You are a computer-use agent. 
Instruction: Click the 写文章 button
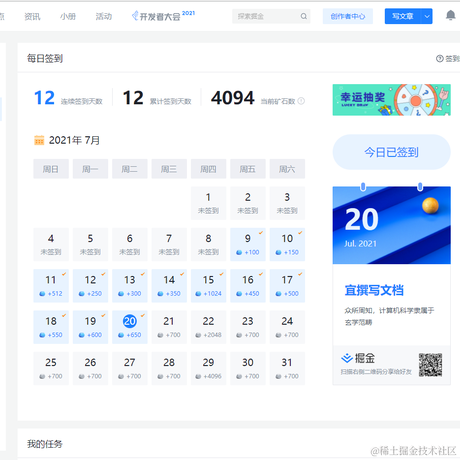(x=403, y=16)
